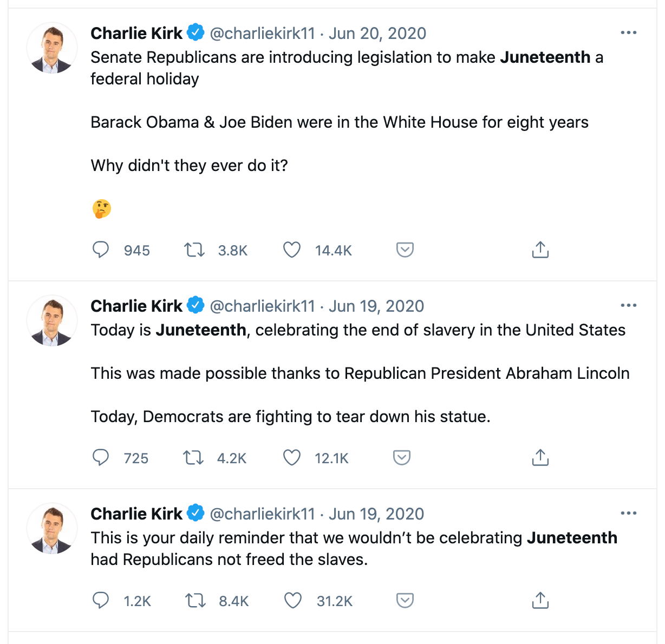Screen dimensions: 665x644
Task: Click the share icon on the Jun 19 Lincoln tweet
Action: (x=540, y=457)
